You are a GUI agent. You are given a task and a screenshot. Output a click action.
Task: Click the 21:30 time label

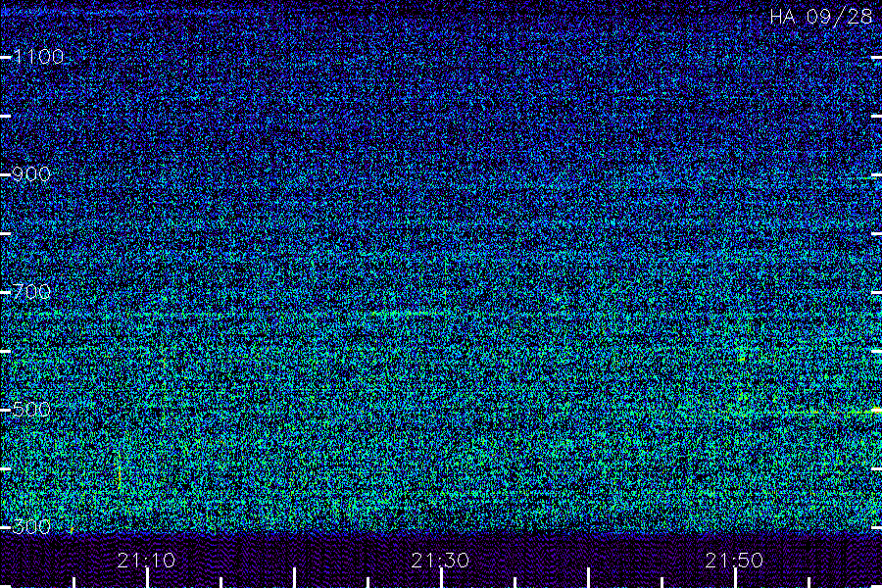point(440,561)
